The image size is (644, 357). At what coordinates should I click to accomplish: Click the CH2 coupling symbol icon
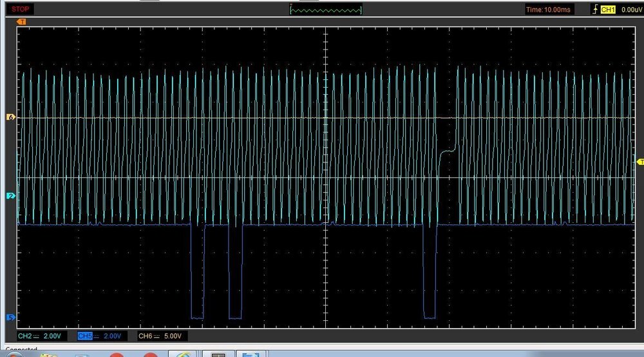pos(36,336)
